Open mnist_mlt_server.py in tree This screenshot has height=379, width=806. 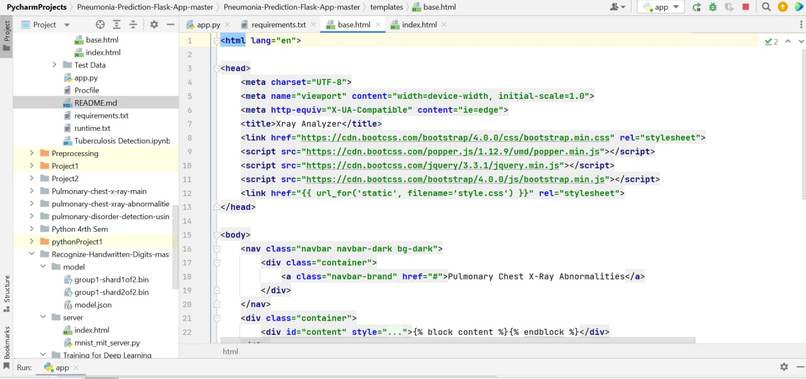pos(101,342)
